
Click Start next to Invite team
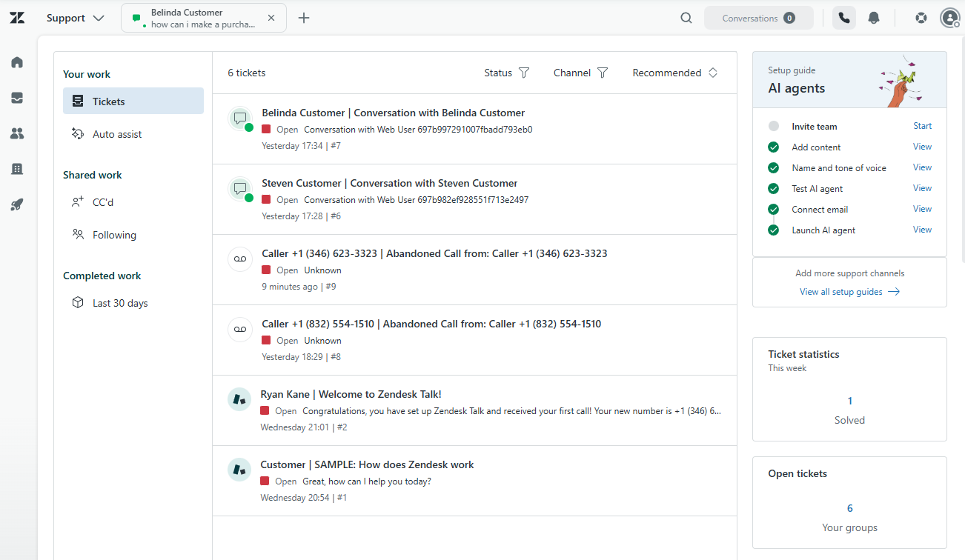click(x=922, y=126)
